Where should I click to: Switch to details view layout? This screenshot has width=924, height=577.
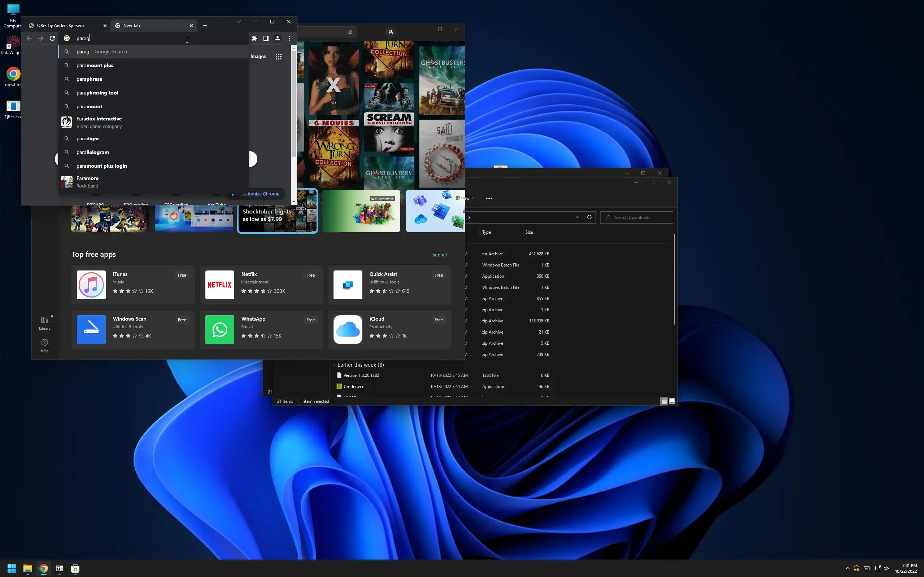coord(664,401)
